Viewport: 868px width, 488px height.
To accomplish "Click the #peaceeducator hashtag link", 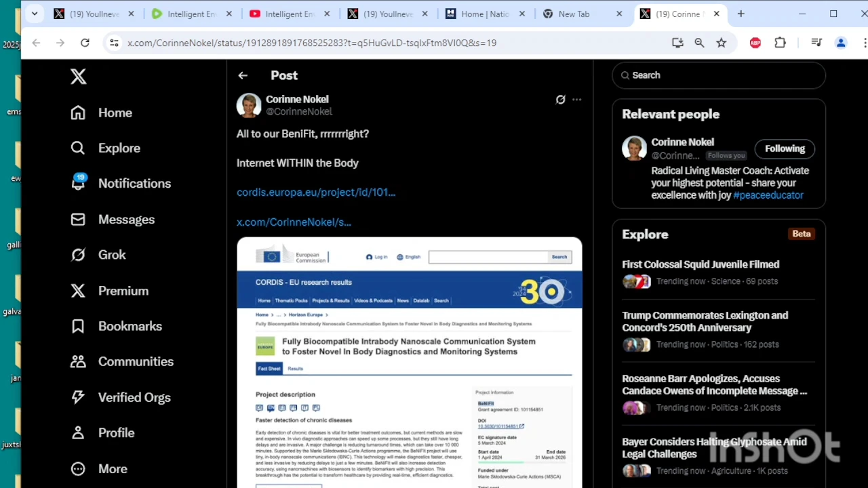I will pos(768,195).
